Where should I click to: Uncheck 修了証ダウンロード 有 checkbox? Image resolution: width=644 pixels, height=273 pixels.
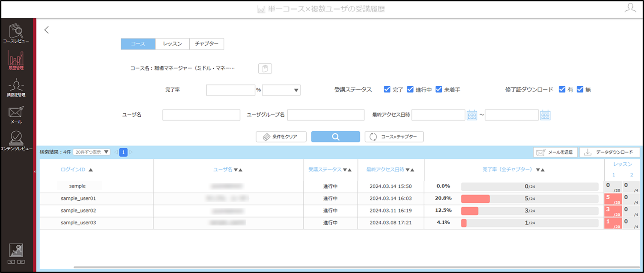[562, 89]
